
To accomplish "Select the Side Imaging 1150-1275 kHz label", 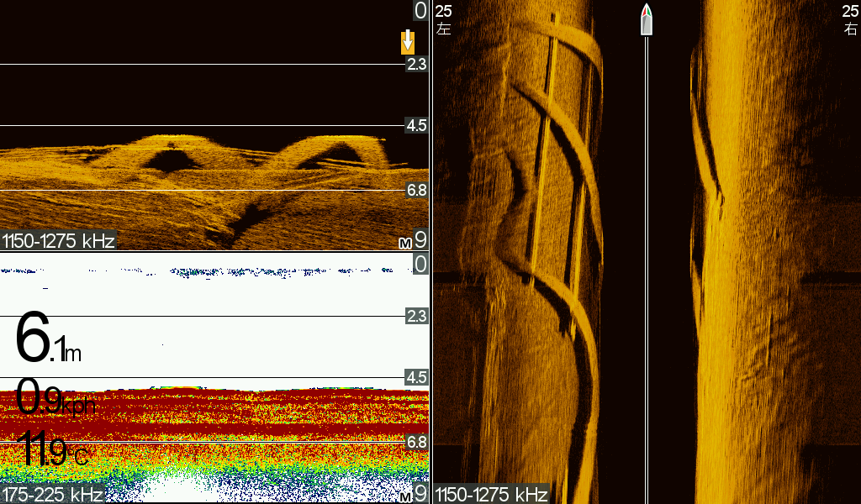I will (491, 494).
